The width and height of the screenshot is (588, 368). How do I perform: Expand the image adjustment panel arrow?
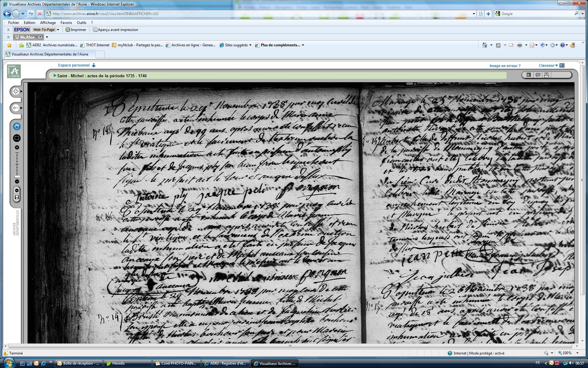21,108
